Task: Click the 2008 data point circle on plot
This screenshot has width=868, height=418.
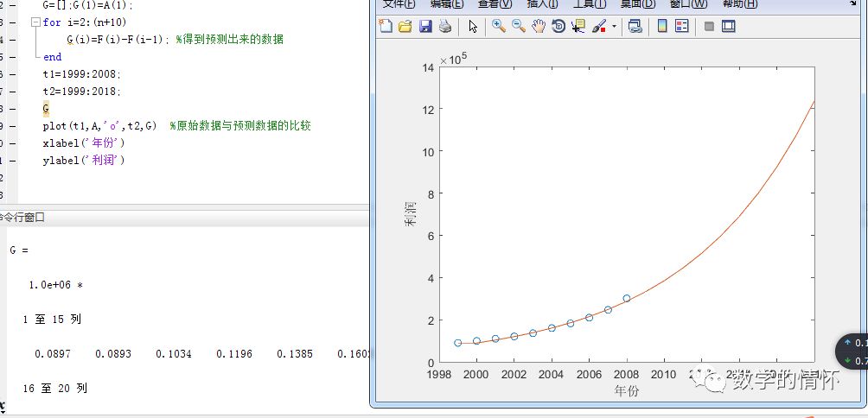Action: pyautogui.click(x=627, y=299)
